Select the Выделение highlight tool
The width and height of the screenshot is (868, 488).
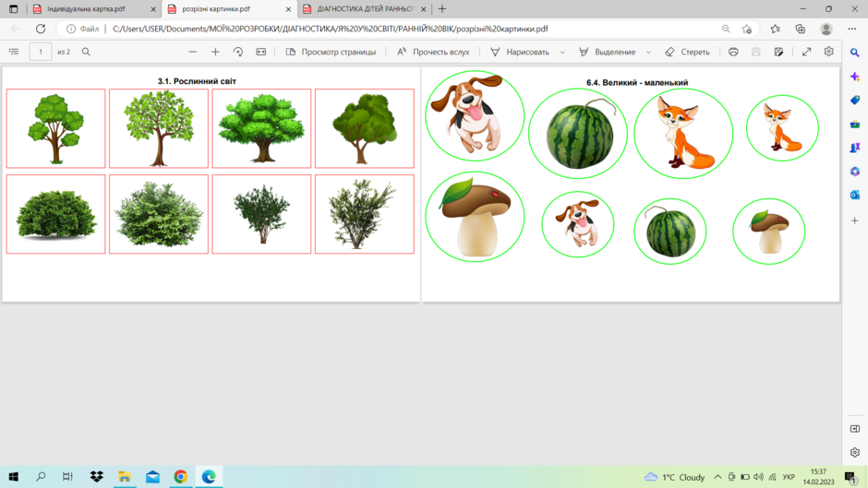tap(608, 52)
